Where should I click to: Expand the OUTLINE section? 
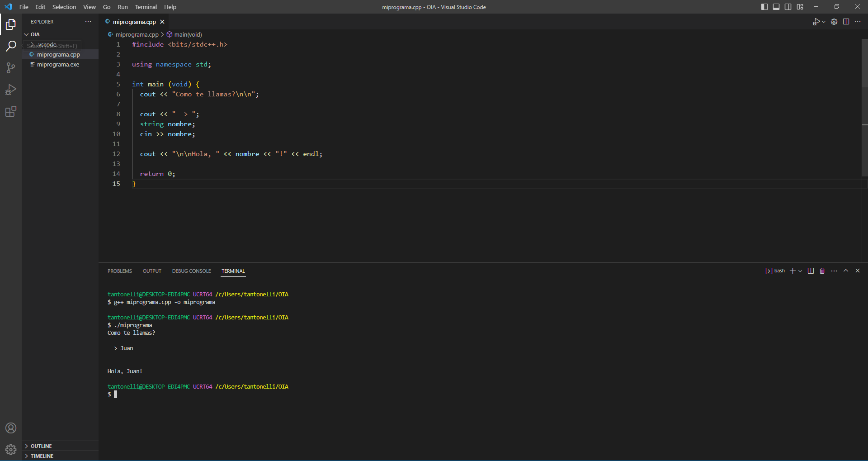tap(60, 446)
